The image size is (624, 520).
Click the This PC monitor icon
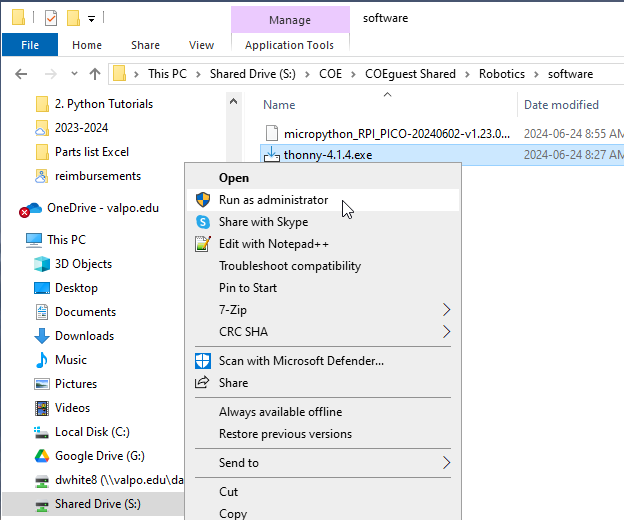[34, 240]
